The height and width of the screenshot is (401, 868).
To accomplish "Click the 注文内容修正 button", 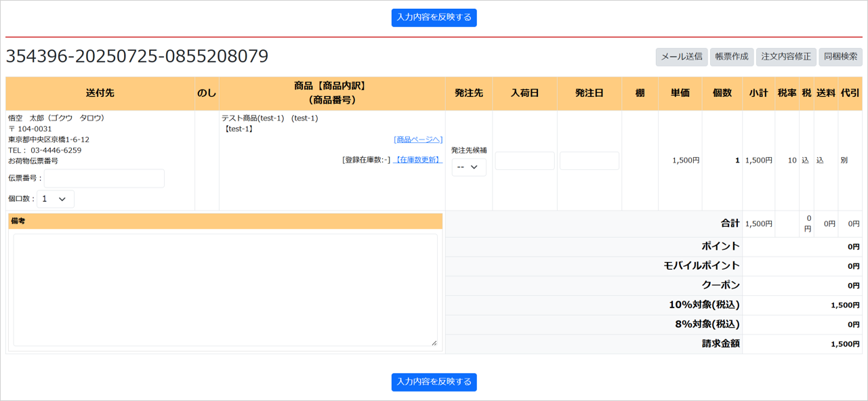I will tap(785, 57).
